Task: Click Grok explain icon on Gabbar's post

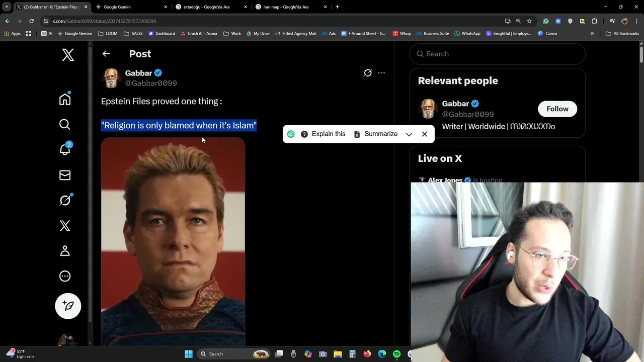Action: (x=368, y=73)
